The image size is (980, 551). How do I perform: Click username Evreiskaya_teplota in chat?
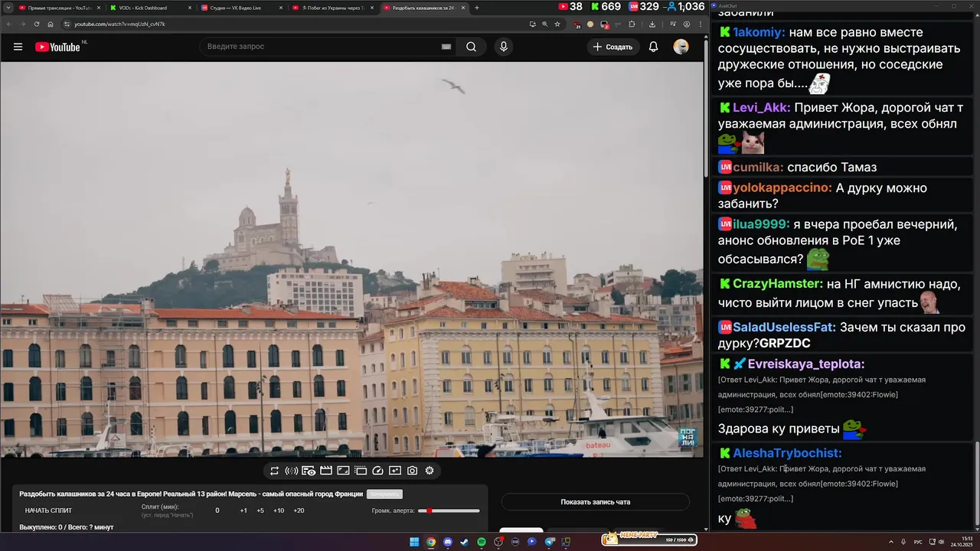[x=806, y=364]
